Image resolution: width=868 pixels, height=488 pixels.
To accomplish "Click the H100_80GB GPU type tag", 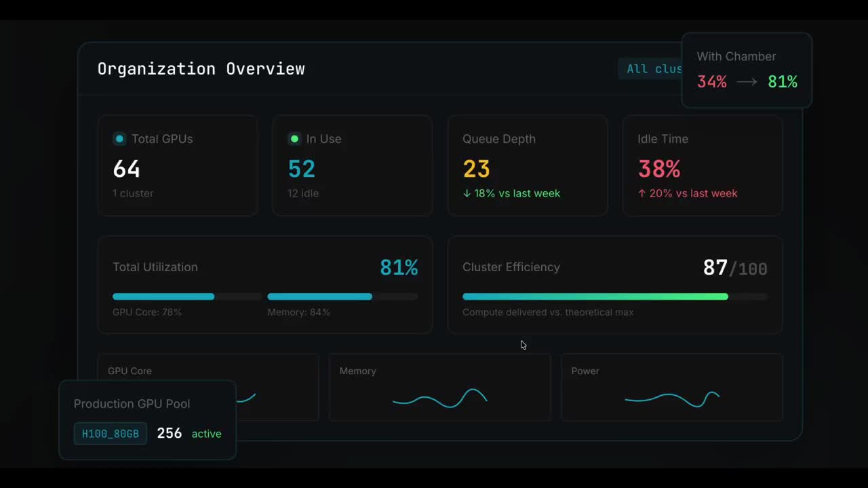I will click(x=110, y=434).
